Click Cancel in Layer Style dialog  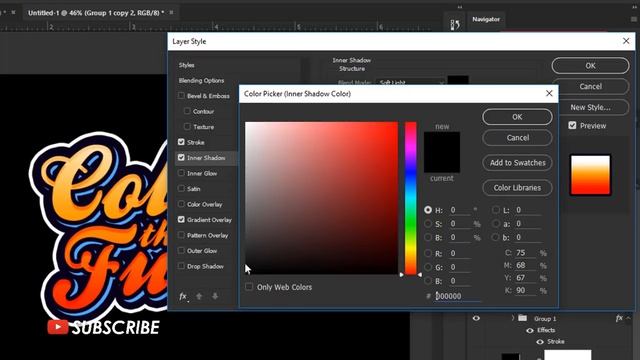pyautogui.click(x=590, y=86)
